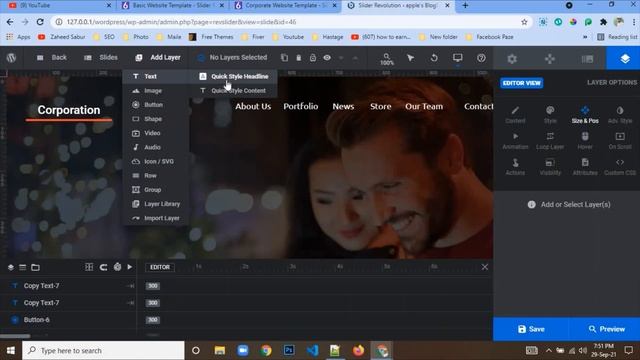Choose Audio from Add Layer menu
The height and width of the screenshot is (360, 640).
click(156, 147)
